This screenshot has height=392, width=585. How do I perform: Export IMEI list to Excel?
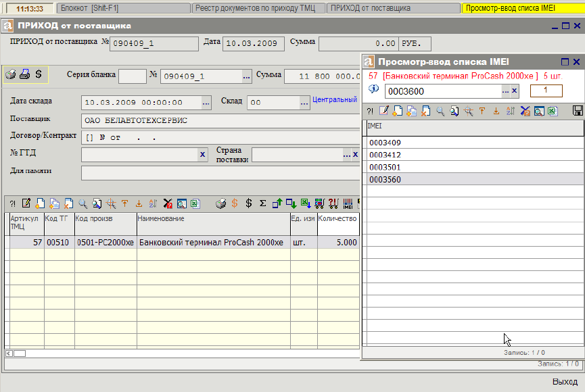point(553,111)
